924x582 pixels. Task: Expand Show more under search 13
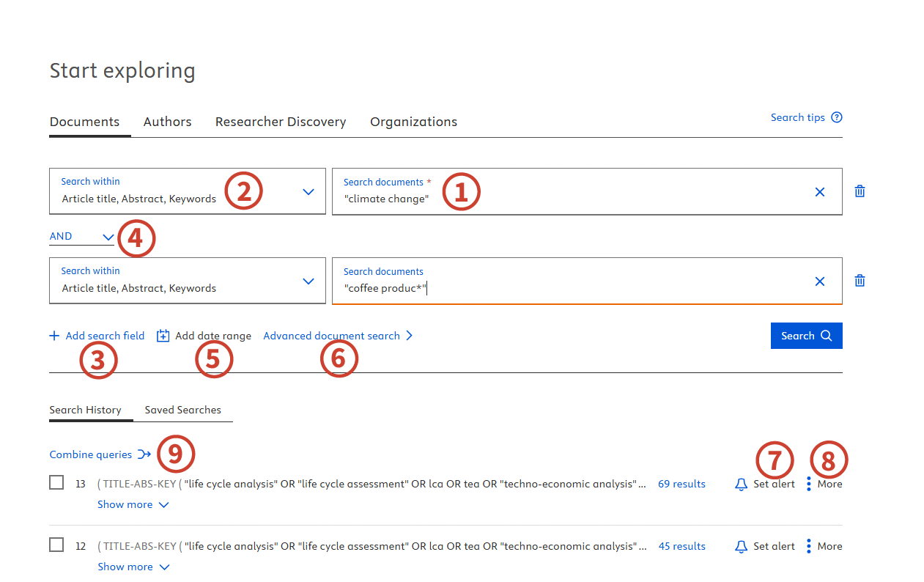pyautogui.click(x=133, y=504)
